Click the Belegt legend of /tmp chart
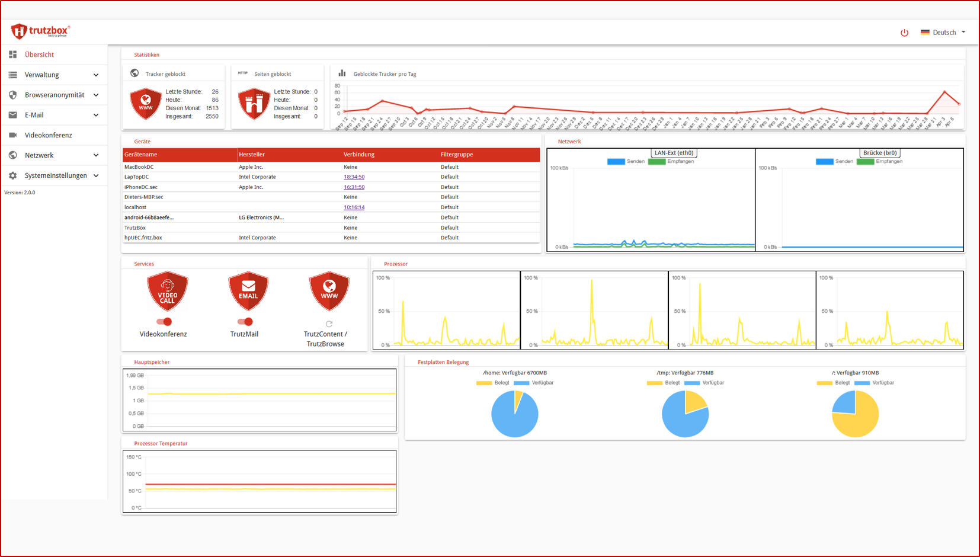This screenshot has width=980, height=557. point(664,383)
